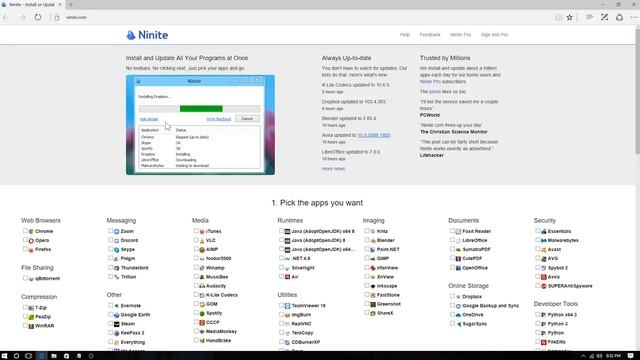Open the Ninite Pro menu link
Screen dimensions: 640x360
pyautogui.click(x=460, y=35)
